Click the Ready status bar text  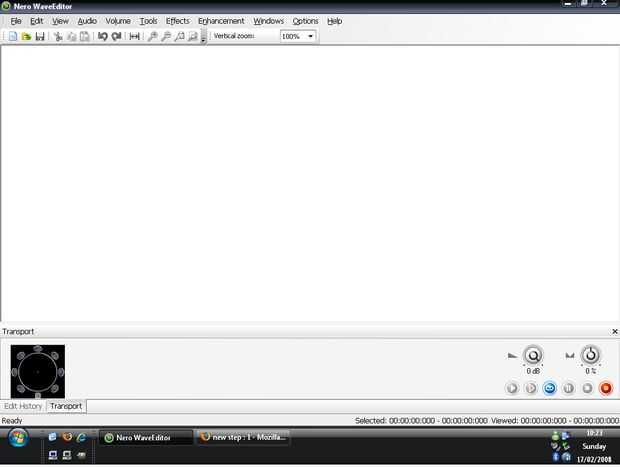pyautogui.click(x=12, y=421)
